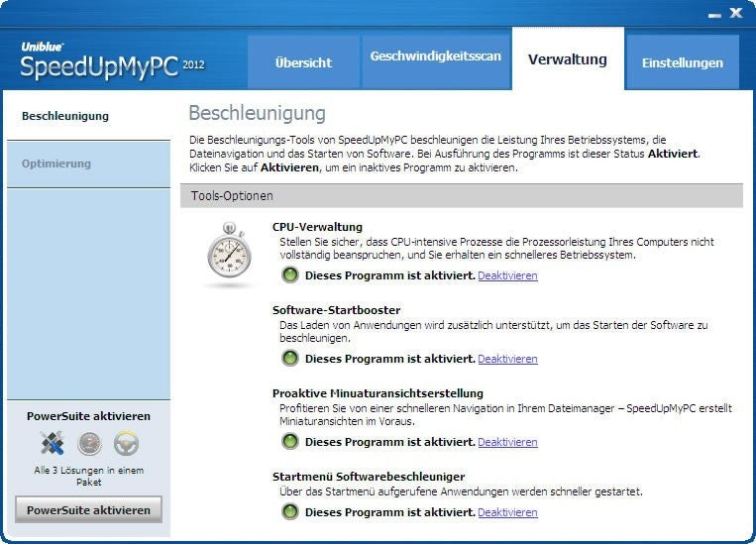Viewport: 756px width, 544px height.
Task: Click the large Beschleunigung page title
Action: coord(257,114)
